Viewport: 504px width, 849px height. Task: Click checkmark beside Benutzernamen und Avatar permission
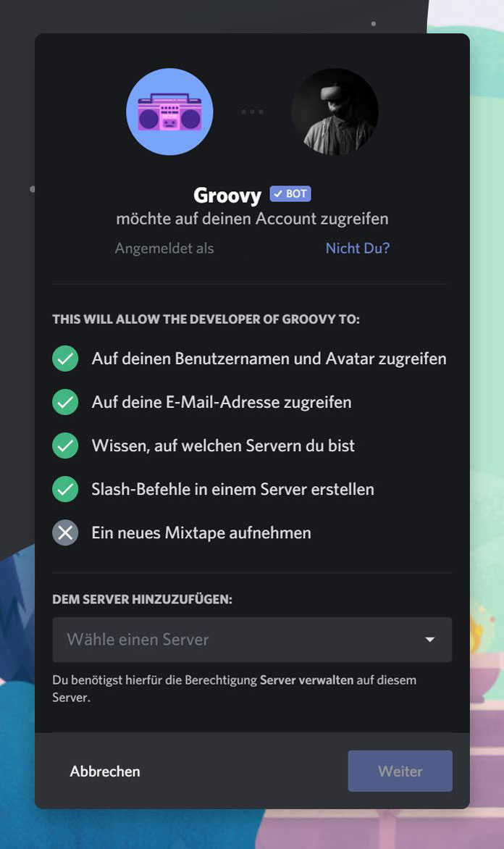point(65,359)
